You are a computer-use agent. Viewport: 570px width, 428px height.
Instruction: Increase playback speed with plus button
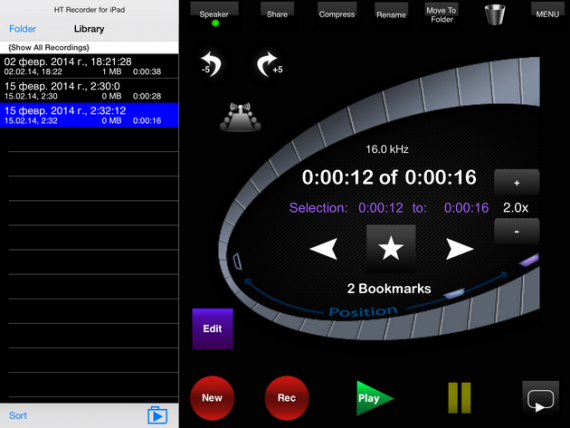517,183
